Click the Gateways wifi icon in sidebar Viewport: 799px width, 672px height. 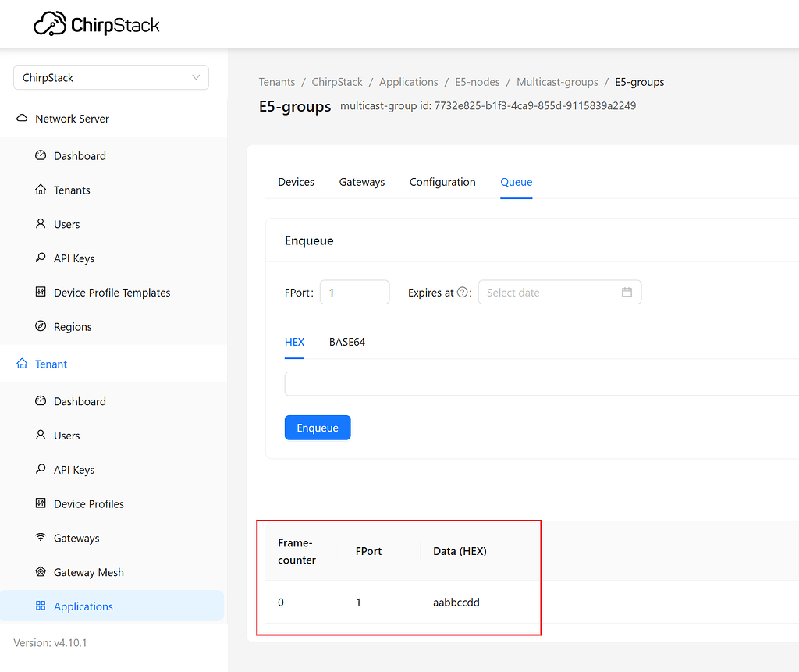(x=41, y=538)
